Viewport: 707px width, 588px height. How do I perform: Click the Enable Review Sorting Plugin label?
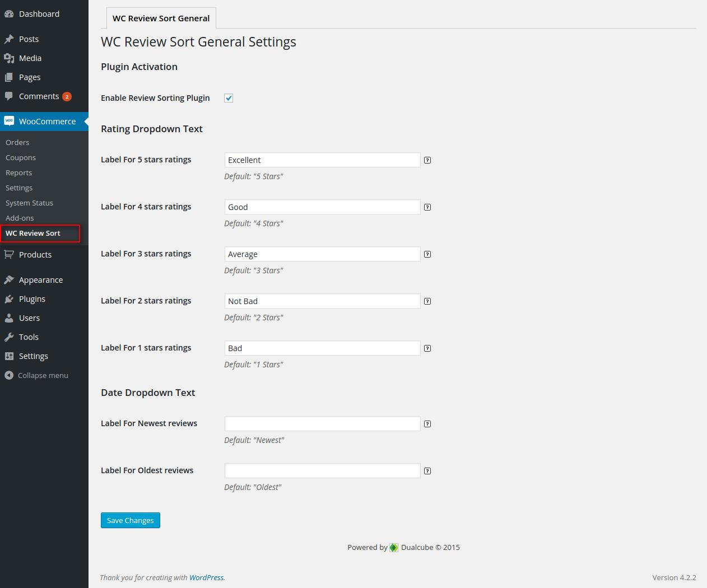tap(155, 98)
